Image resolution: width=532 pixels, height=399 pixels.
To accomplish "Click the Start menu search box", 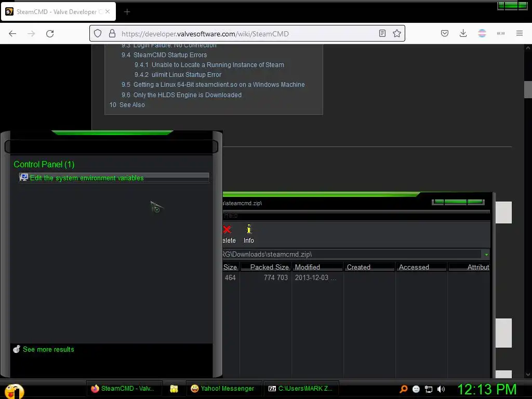I will click(x=111, y=147).
